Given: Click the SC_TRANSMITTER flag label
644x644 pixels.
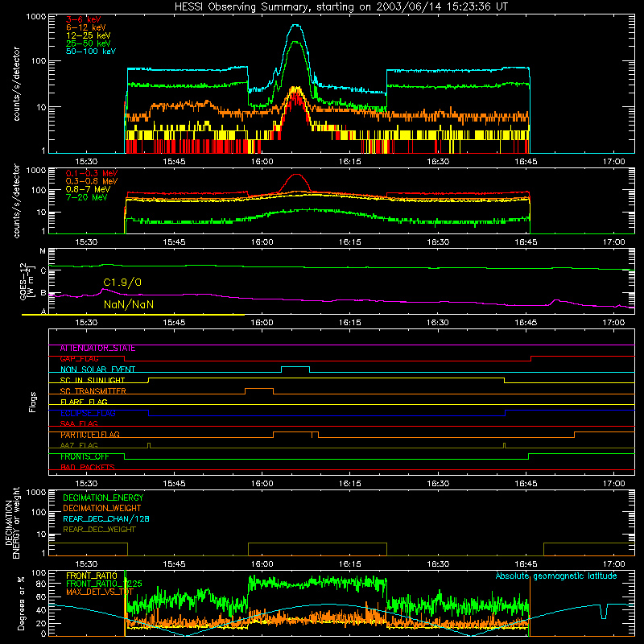Looking at the screenshot, I should (93, 391).
